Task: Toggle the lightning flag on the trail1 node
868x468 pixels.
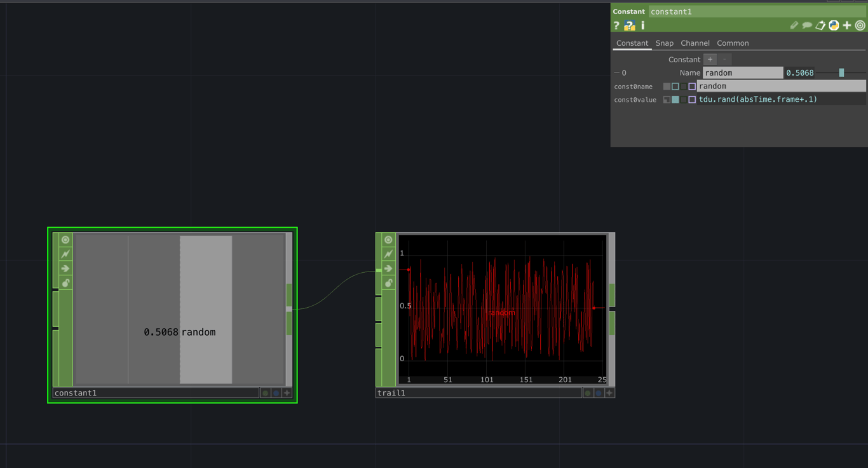Action: (388, 254)
